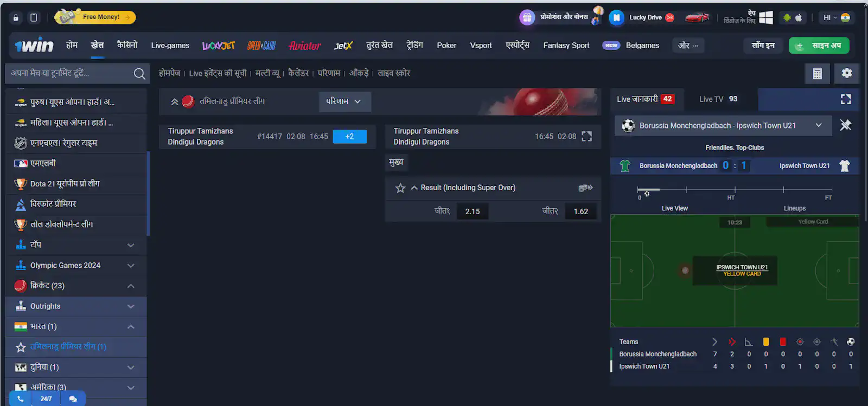
Task: Open the विस्फोट प्रीमियर sidebar item
Action: click(x=76, y=204)
